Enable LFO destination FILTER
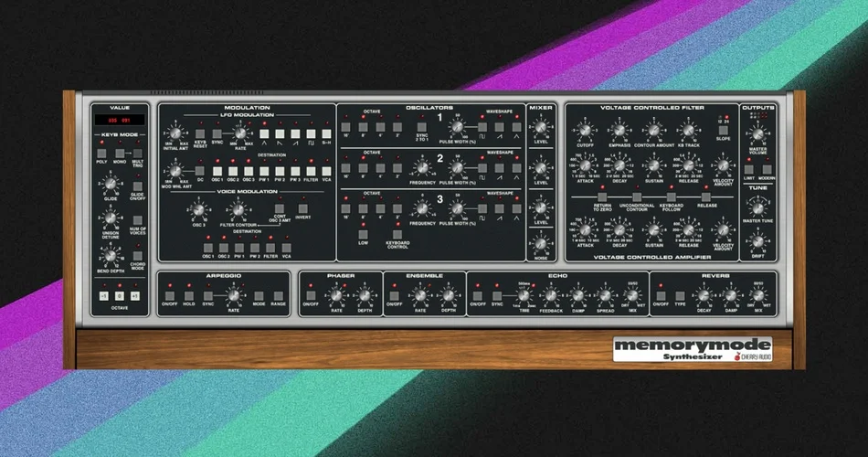Screen dimensions: 868x457 (x=311, y=171)
